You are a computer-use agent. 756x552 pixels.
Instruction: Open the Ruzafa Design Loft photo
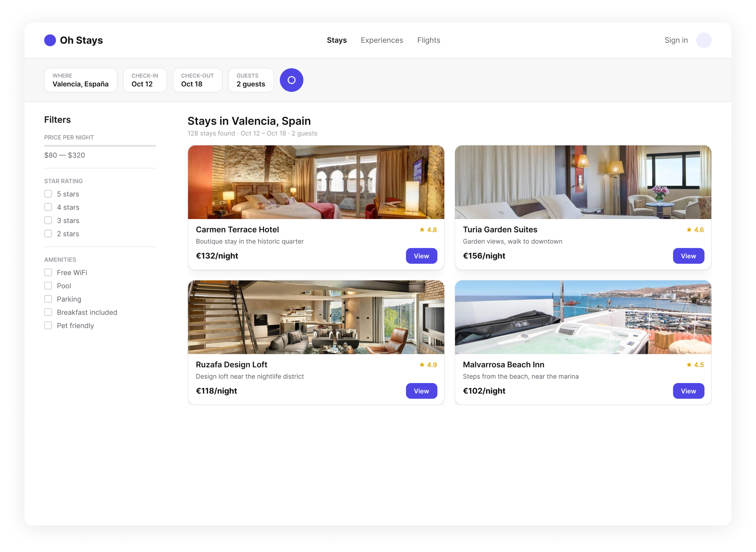coord(316,317)
